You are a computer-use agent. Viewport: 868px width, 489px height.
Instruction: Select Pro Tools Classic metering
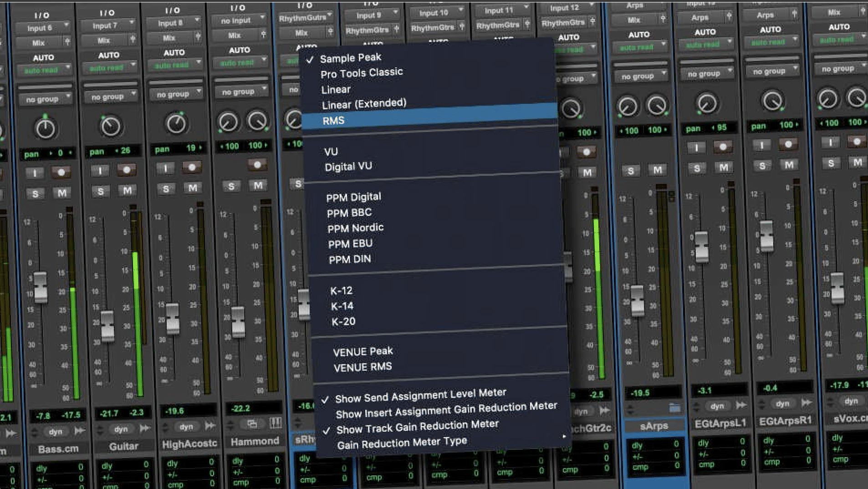click(x=362, y=73)
